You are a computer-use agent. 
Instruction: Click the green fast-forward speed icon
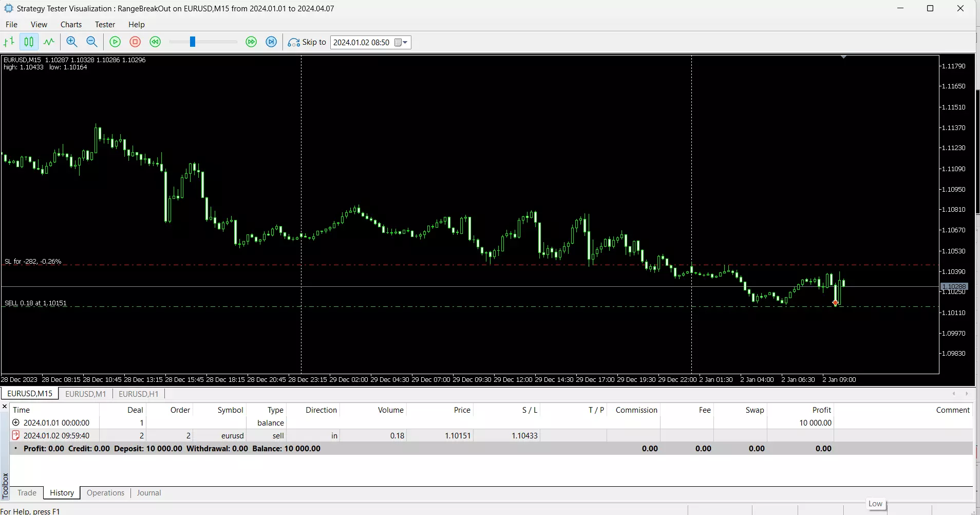pos(251,42)
